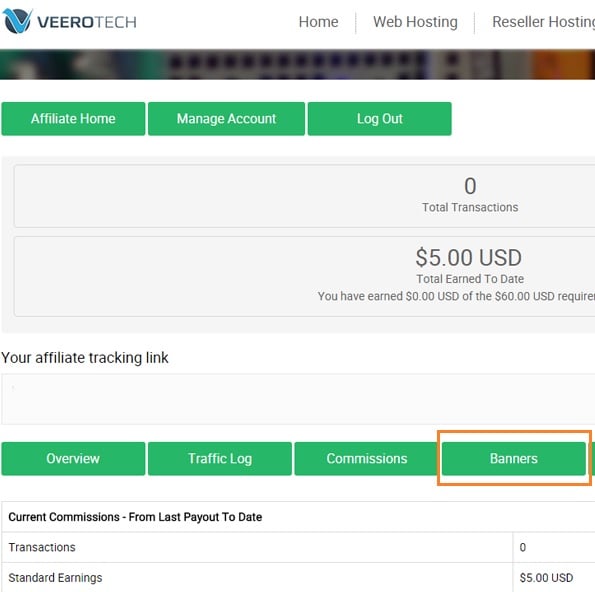Screen dimensions: 595x592
Task: Click the blurred header banner image
Action: (x=298, y=65)
